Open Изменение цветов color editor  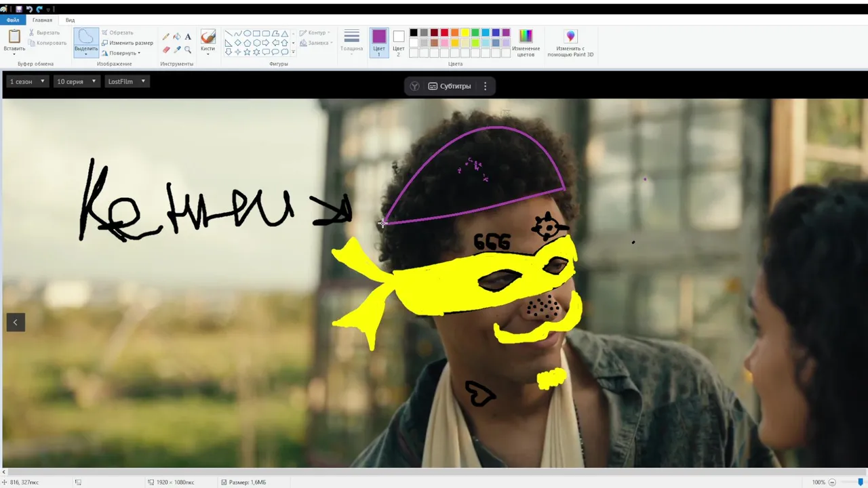click(526, 42)
